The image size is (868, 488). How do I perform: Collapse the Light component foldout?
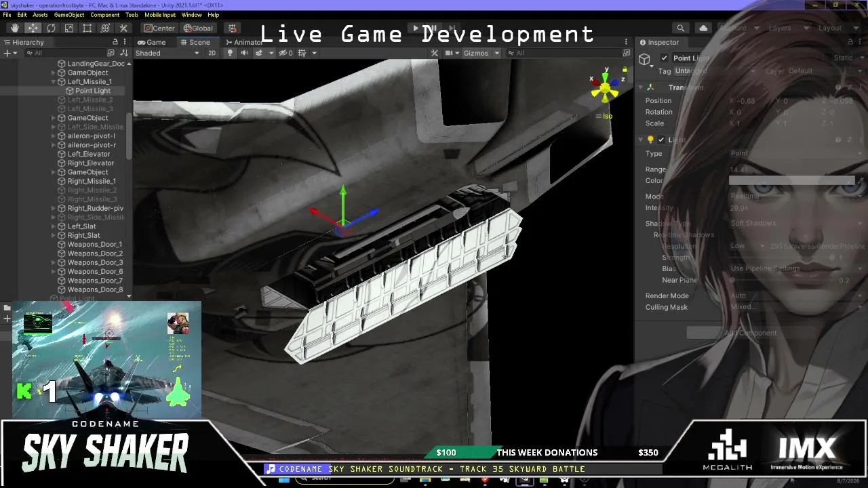[641, 140]
